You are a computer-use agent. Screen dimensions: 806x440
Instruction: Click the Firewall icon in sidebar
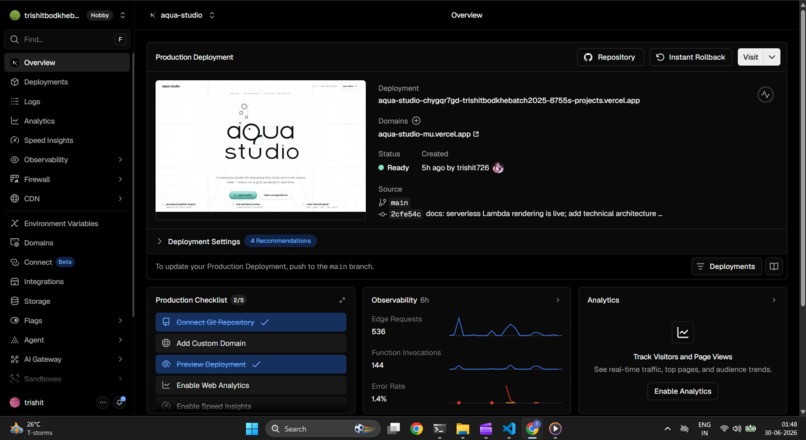14,179
